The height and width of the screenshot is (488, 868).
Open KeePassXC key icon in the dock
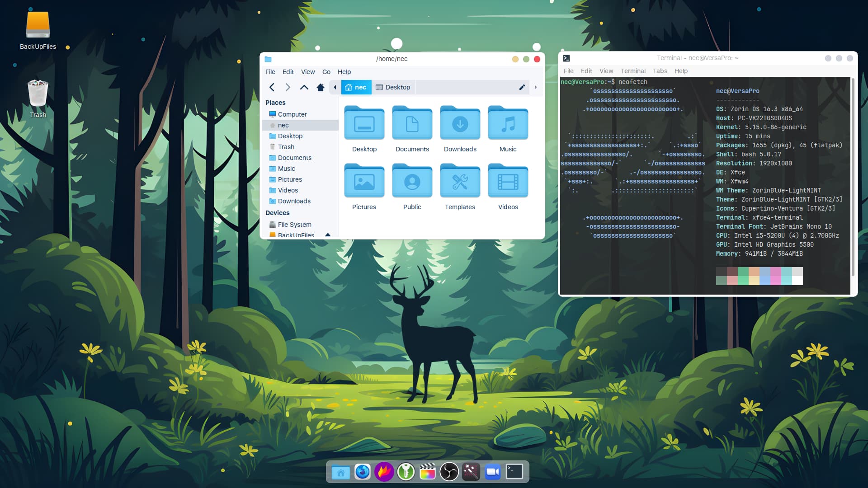point(406,472)
